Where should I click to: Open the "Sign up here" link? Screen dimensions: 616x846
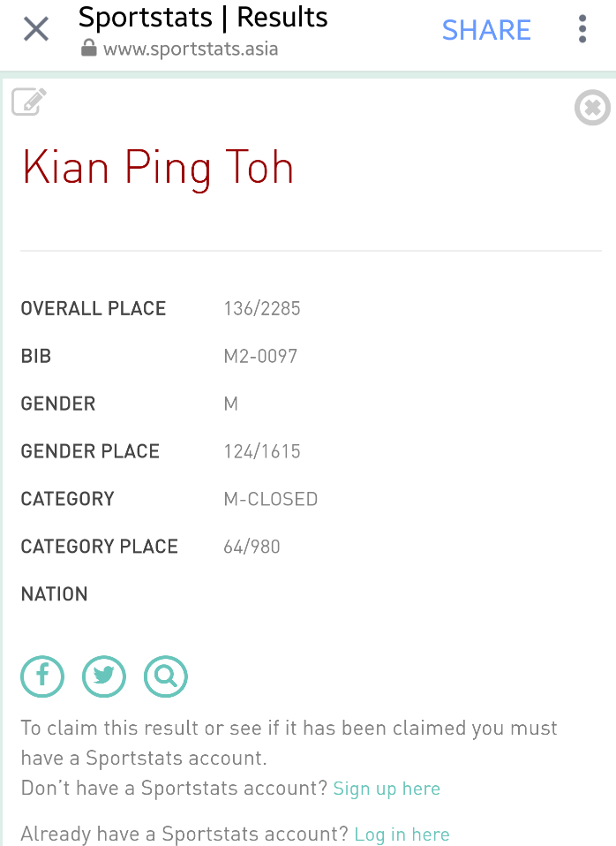387,789
